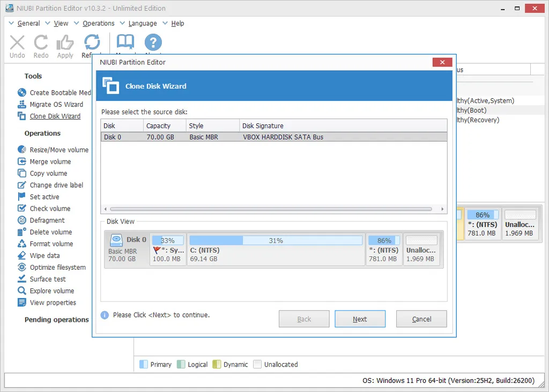549x392 pixels.
Task: Click the Refresh toolbar icon
Action: [x=92, y=42]
